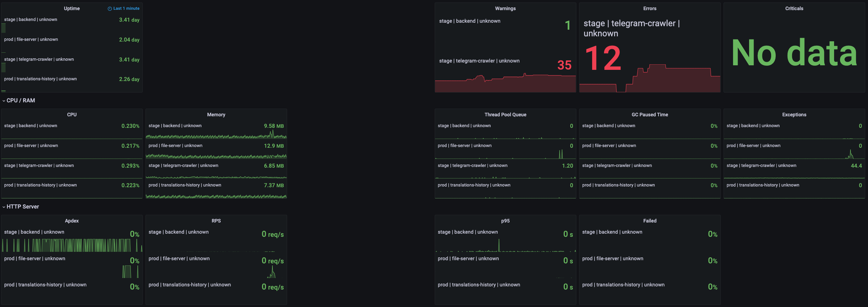Image resolution: width=868 pixels, height=307 pixels.
Task: Collapse the CPU / RAM row chevron
Action: [x=4, y=101]
